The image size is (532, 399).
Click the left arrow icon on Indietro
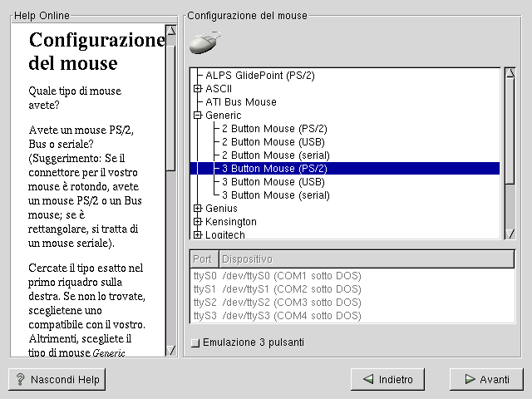[367, 380]
